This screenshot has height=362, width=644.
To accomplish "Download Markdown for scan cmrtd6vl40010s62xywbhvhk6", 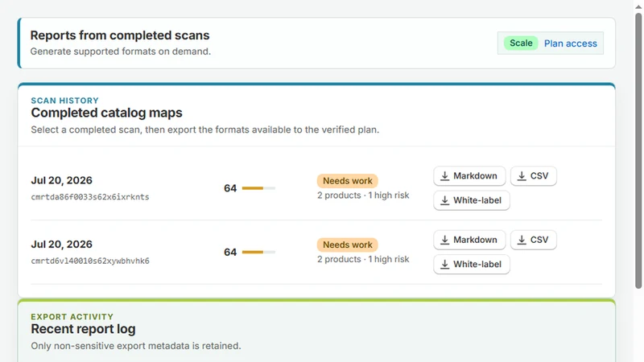I will pyautogui.click(x=469, y=240).
